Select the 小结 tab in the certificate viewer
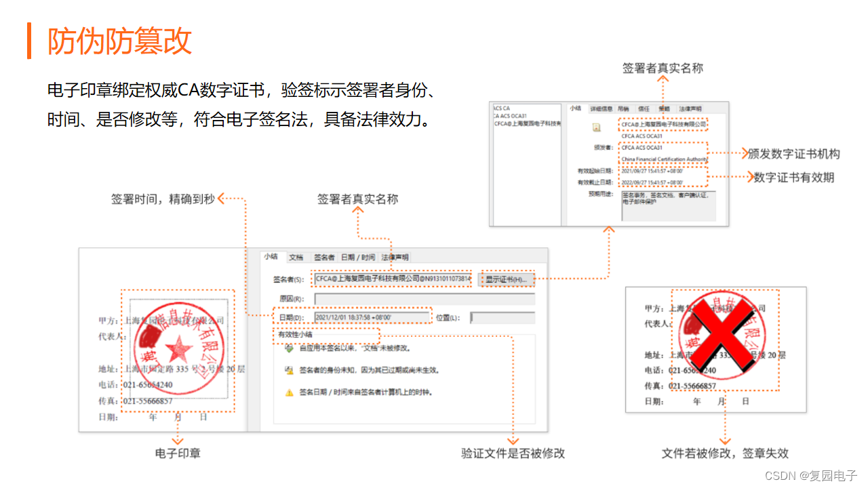Screen dimensions: 868x488 click(x=575, y=108)
